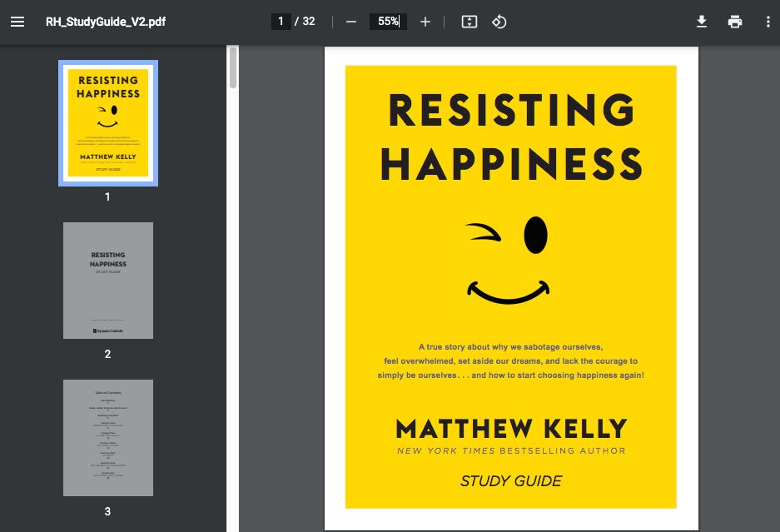Open the more actions three-dot menu

(768, 22)
